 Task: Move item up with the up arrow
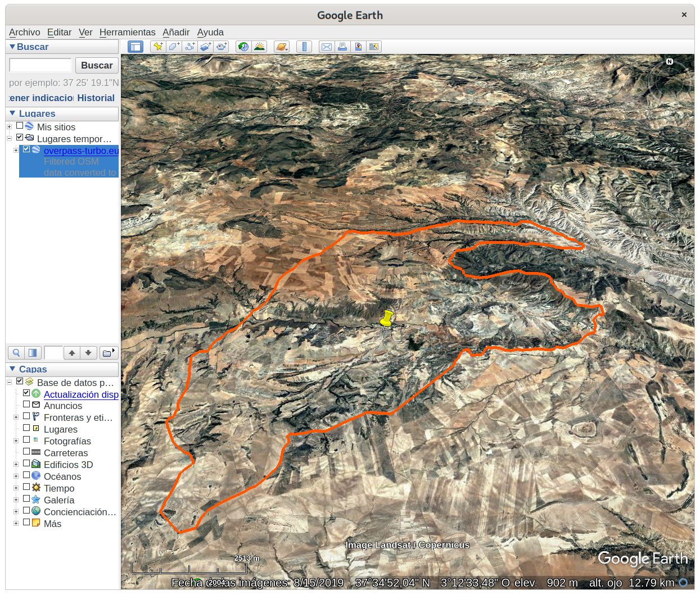(x=72, y=353)
